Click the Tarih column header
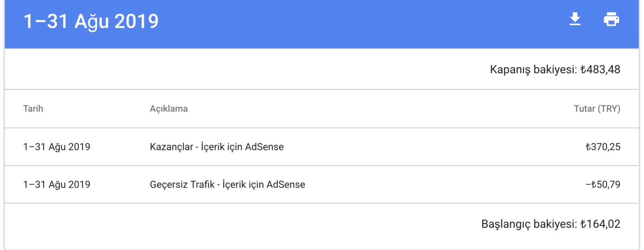Image resolution: width=644 pixels, height=250 pixels. point(33,108)
